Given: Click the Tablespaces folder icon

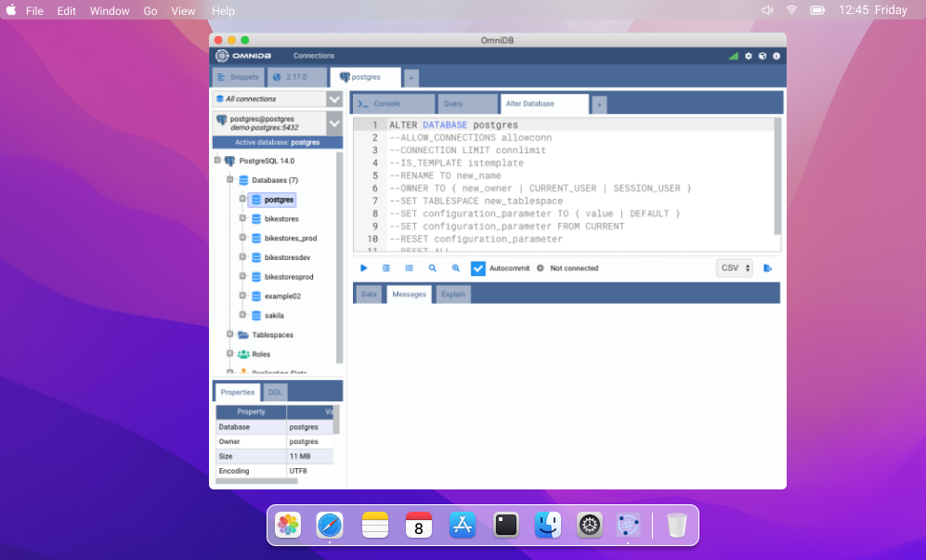Looking at the screenshot, I should [x=242, y=335].
